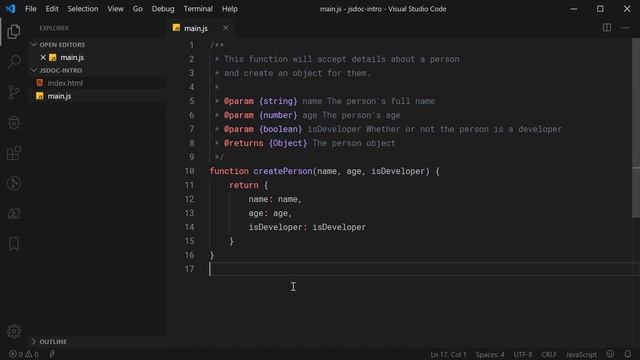The width and height of the screenshot is (640, 360).
Task: Open the Debug view in activity bar
Action: click(14, 122)
